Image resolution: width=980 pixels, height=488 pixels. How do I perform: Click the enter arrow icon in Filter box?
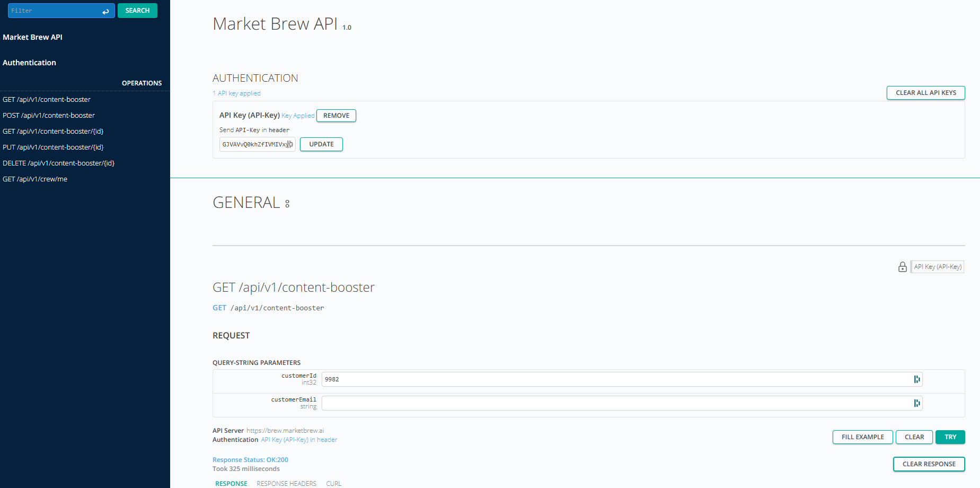coord(105,11)
